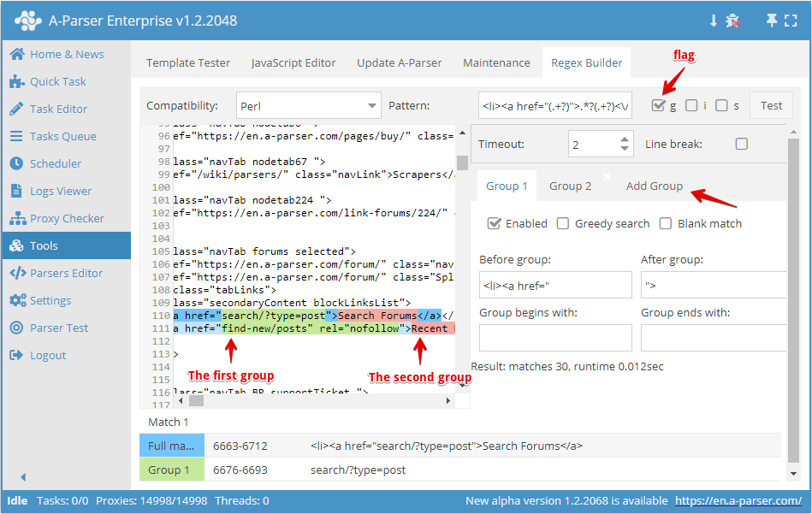
Task: Enable the Greedy search checkbox
Action: tap(562, 223)
